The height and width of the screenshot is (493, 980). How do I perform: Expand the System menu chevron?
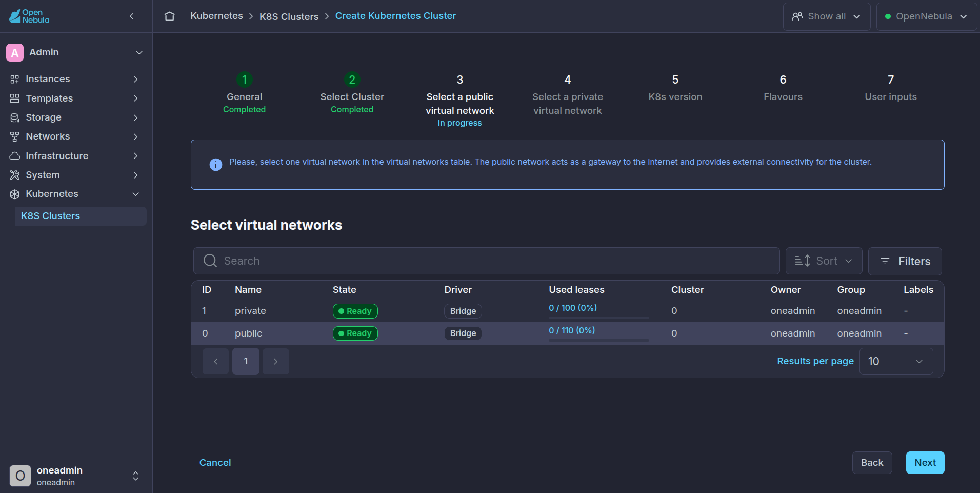point(135,175)
